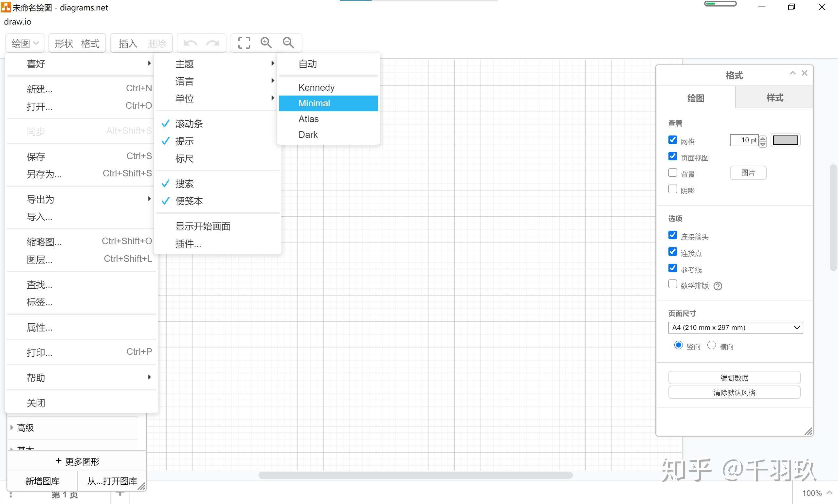Click the redo arrow icon
The width and height of the screenshot is (838, 504).
(213, 43)
